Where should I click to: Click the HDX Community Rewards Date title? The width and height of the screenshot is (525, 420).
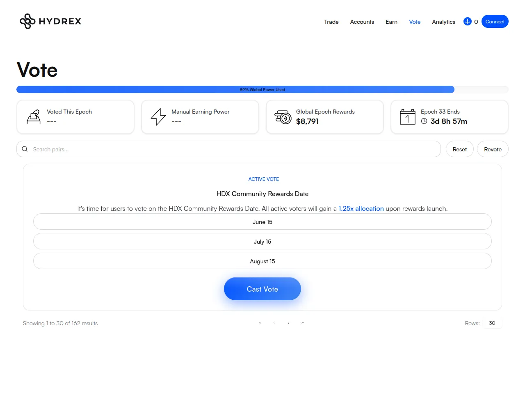tap(262, 194)
